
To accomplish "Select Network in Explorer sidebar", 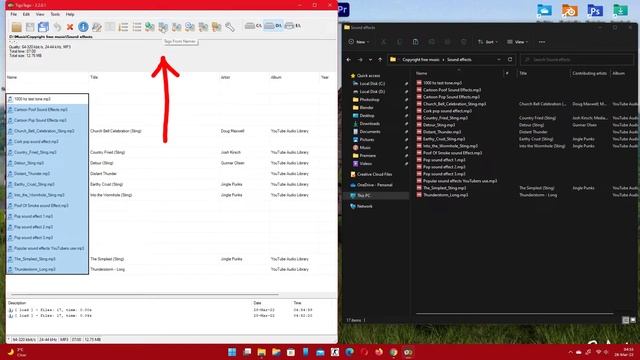I will pyautogui.click(x=364, y=206).
